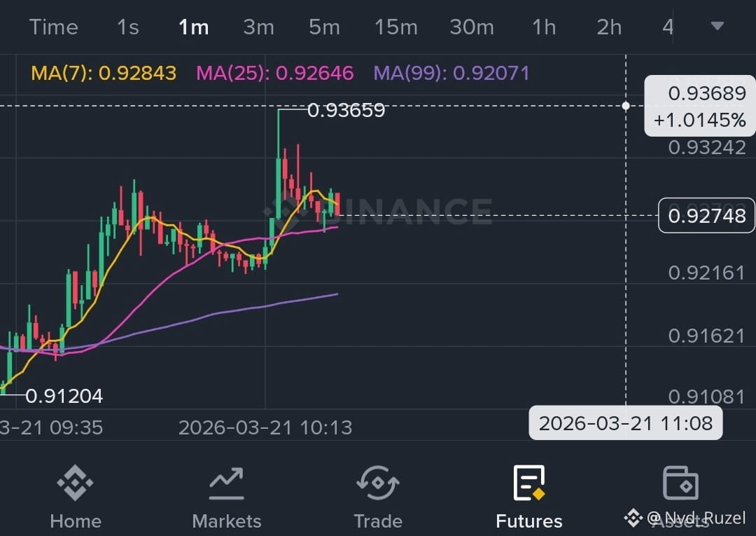Tap the Home diamond icon

(x=75, y=483)
